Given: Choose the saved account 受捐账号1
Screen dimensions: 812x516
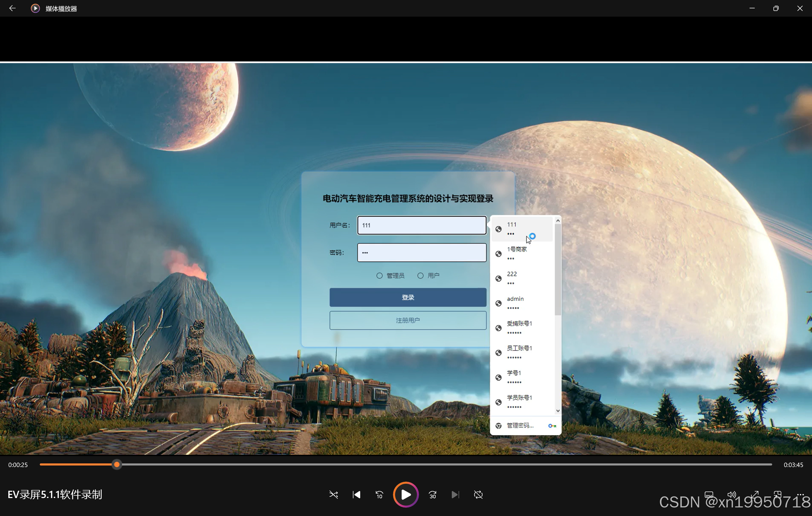Looking at the screenshot, I should 522,328.
